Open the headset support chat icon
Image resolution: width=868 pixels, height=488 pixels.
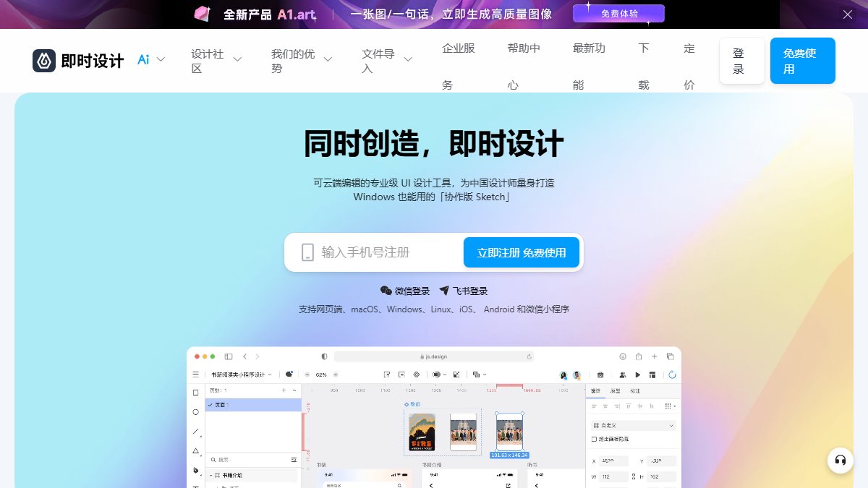[x=841, y=461]
